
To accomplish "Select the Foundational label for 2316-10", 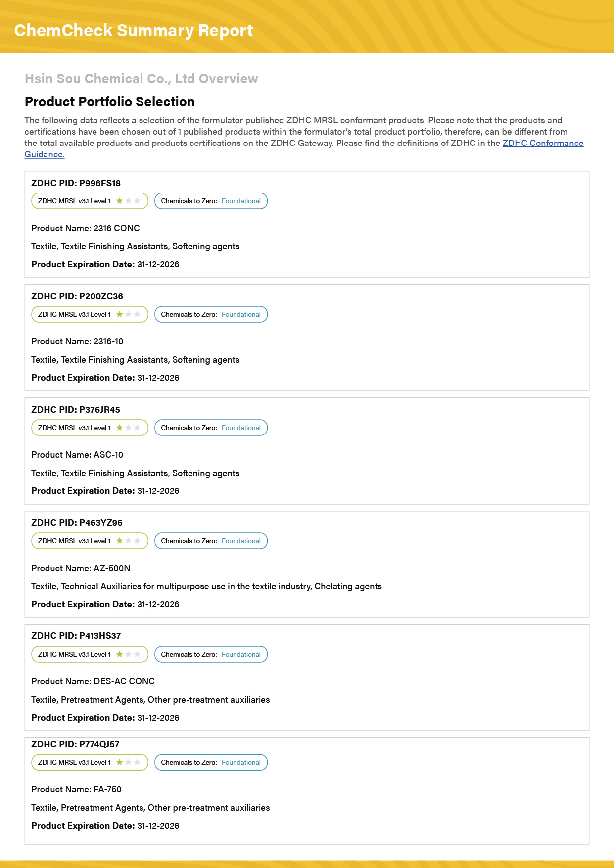I will point(241,315).
